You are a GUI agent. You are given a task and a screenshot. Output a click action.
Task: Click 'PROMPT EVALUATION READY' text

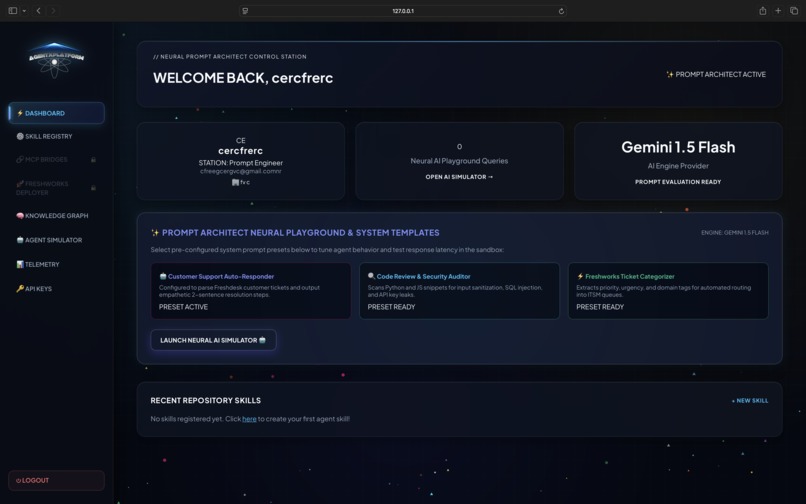tap(678, 182)
